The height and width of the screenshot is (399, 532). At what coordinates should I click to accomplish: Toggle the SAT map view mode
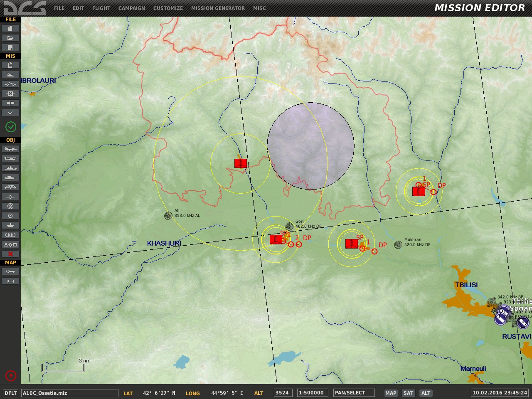(409, 393)
